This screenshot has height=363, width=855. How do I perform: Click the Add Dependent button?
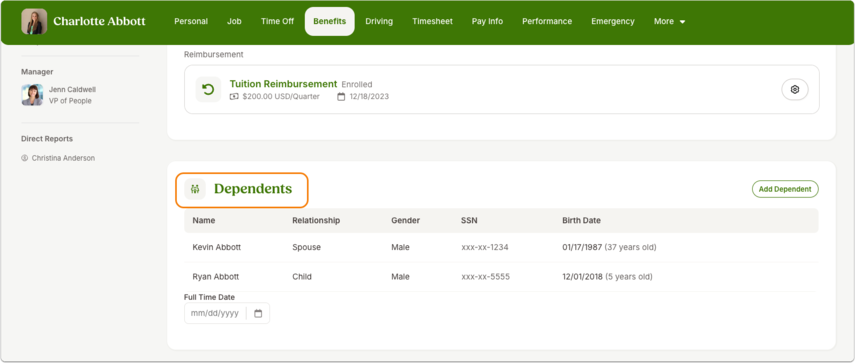click(x=785, y=189)
